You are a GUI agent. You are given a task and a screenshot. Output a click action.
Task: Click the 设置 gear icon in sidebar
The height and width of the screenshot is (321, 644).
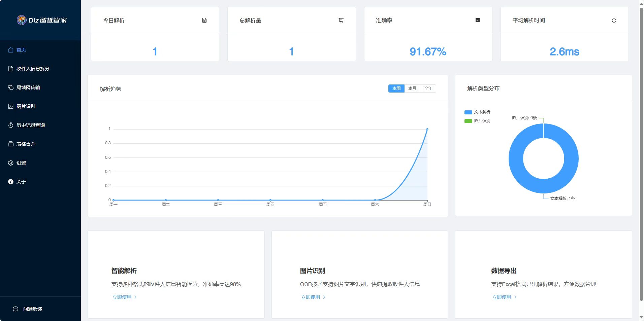coord(11,163)
